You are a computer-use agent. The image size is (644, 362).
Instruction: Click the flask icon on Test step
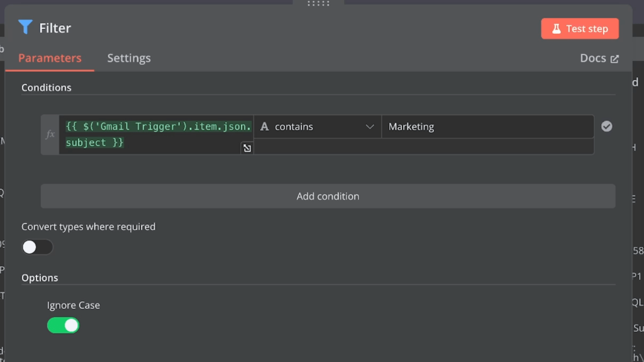[x=556, y=28]
